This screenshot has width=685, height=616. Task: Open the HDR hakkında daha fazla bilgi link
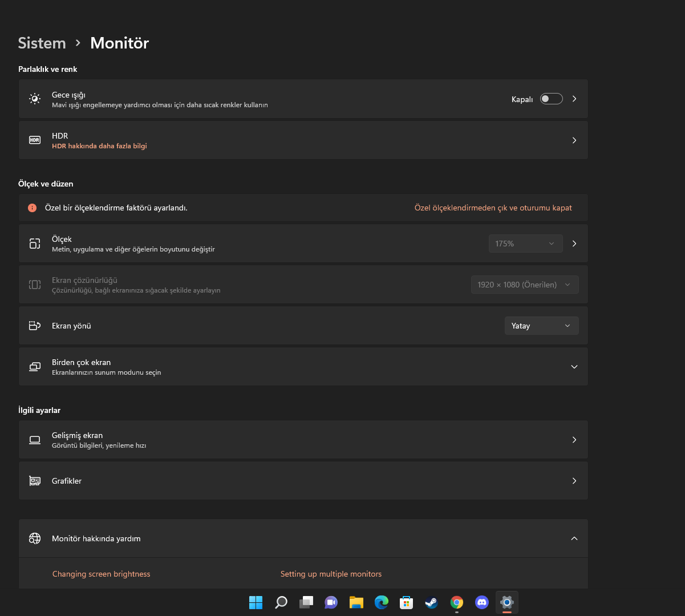[x=99, y=146]
